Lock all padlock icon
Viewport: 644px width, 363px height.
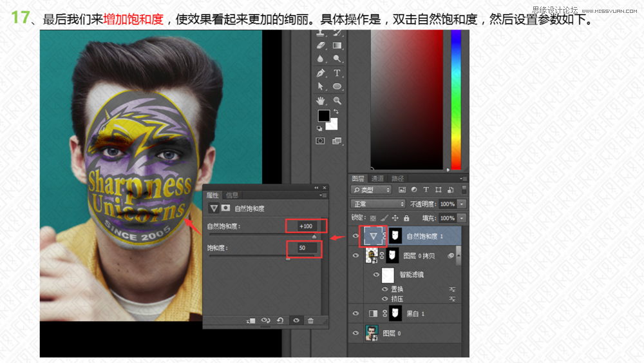tap(406, 219)
